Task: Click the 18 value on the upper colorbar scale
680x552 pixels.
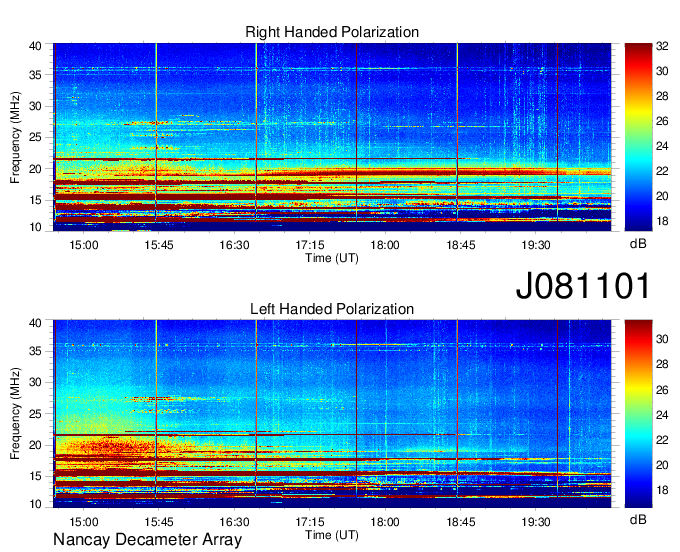Action: pyautogui.click(x=662, y=222)
